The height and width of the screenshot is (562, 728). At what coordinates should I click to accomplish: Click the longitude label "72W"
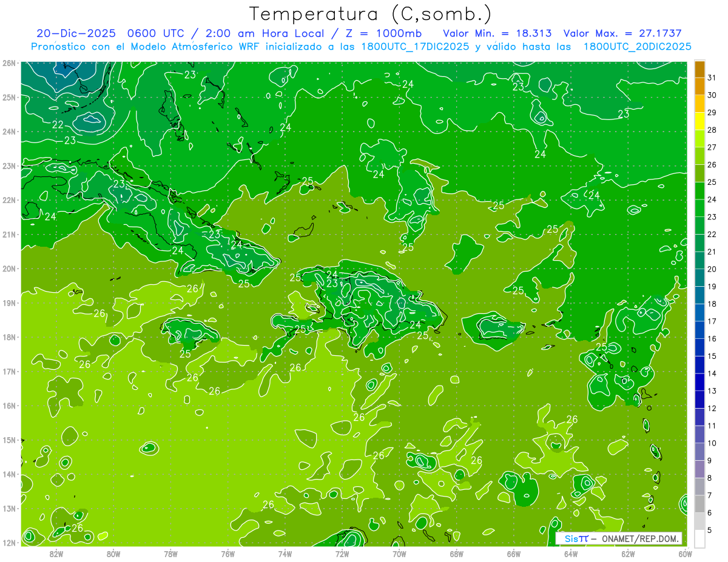342,553
